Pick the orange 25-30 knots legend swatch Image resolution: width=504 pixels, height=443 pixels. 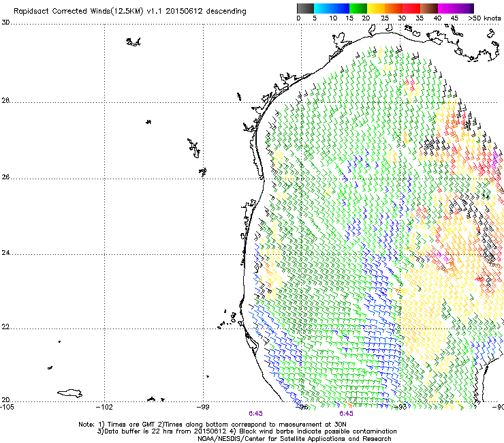(x=394, y=8)
